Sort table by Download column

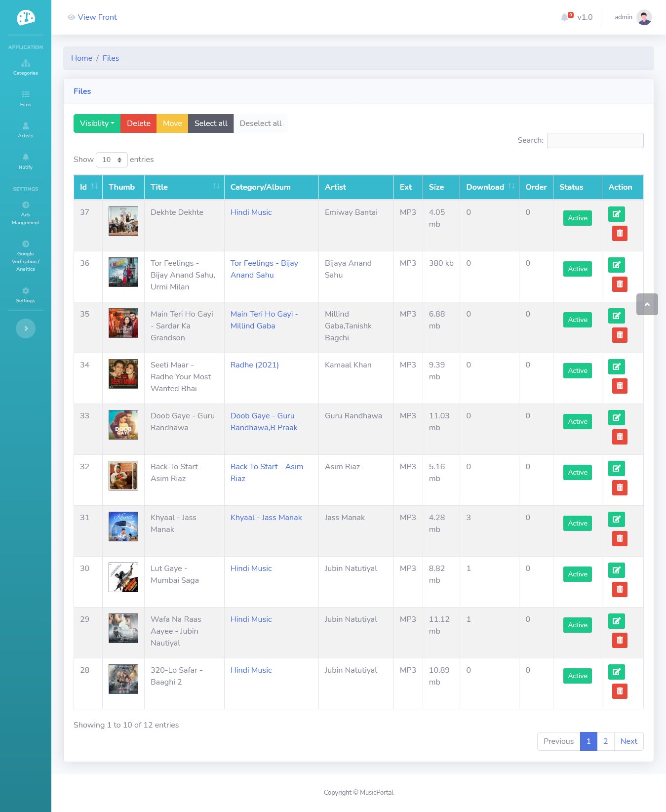489,187
